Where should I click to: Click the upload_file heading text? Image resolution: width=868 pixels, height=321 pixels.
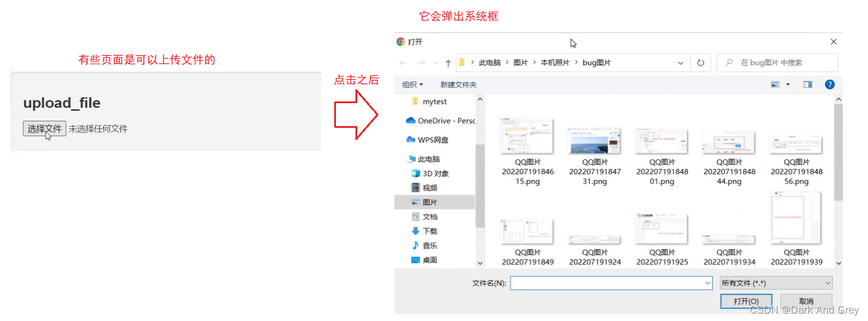[x=62, y=103]
